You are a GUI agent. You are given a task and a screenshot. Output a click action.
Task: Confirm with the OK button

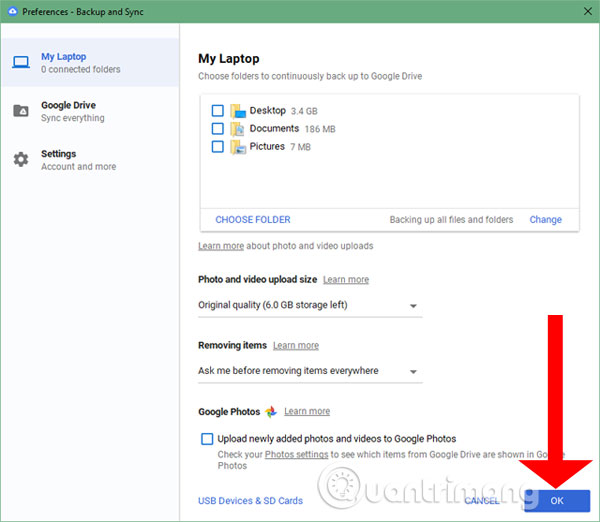(x=557, y=501)
